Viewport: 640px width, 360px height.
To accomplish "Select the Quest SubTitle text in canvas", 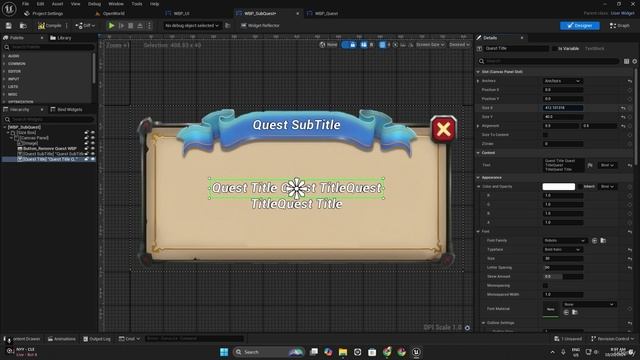I will (296, 125).
